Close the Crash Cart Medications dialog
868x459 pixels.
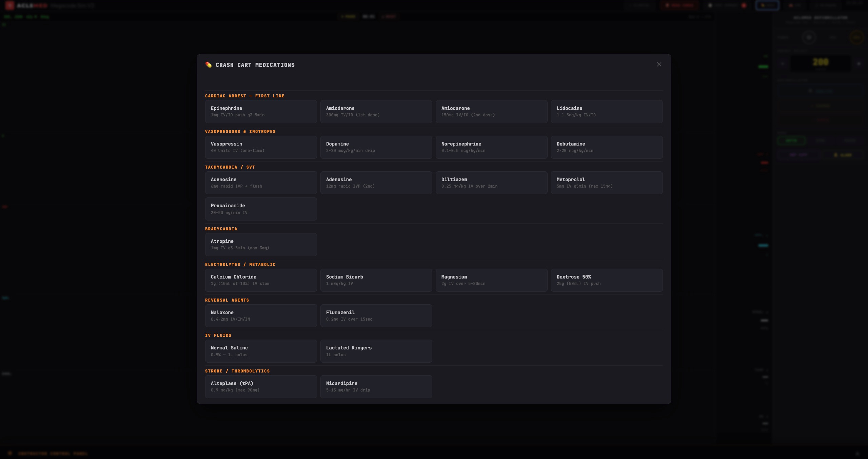point(659,64)
